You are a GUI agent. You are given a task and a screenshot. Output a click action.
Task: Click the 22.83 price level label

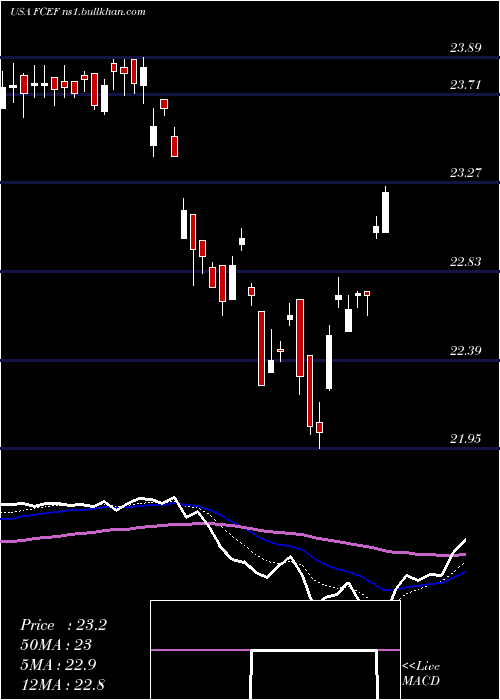coord(466,261)
